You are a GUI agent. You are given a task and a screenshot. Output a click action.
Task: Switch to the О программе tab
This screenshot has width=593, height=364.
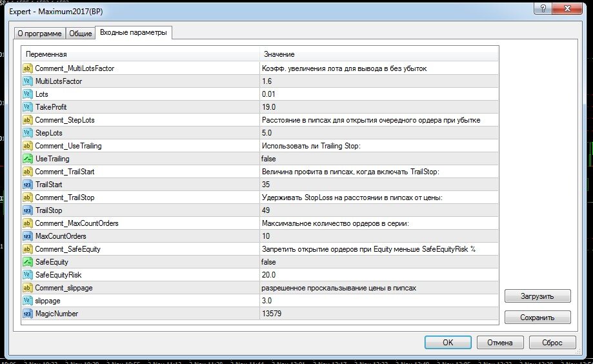coord(40,34)
